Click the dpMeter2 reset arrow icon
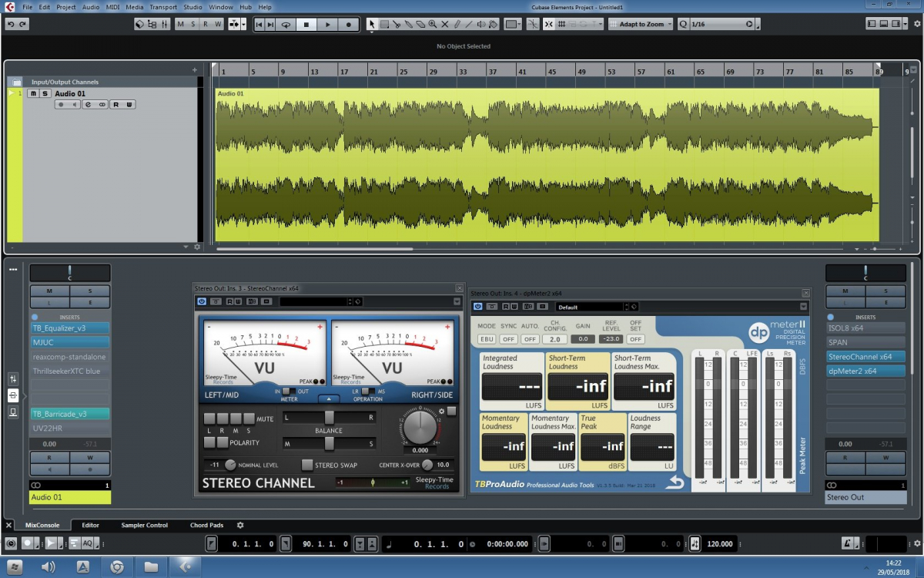924x578 pixels. pos(675,482)
